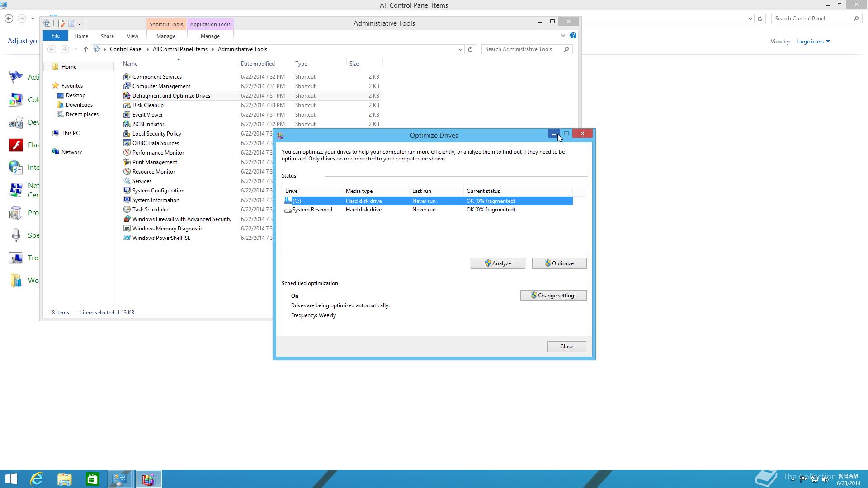Select Resource Monitor icon
868x488 pixels.
[x=127, y=172]
